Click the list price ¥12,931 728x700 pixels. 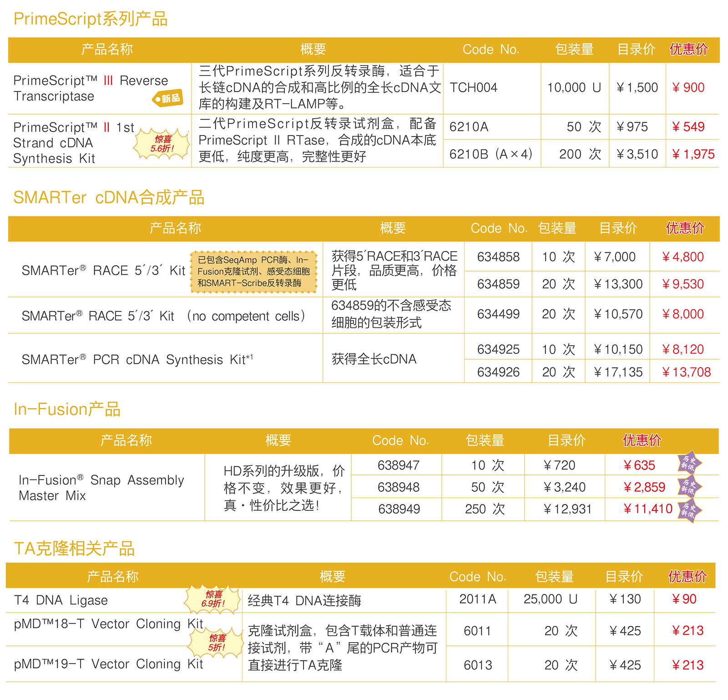(x=567, y=509)
